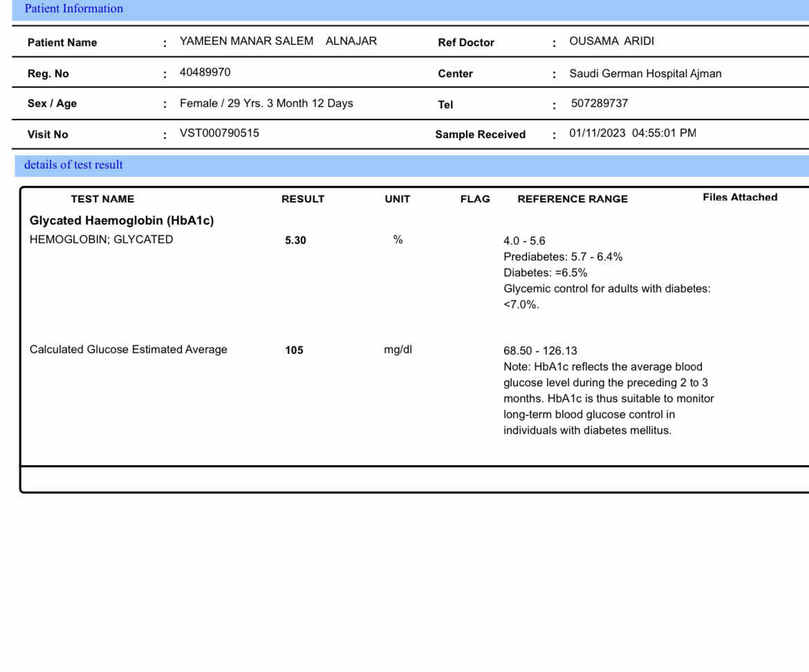Image resolution: width=809 pixels, height=672 pixels.
Task: Click the Sample Received date and time
Action: (x=632, y=133)
